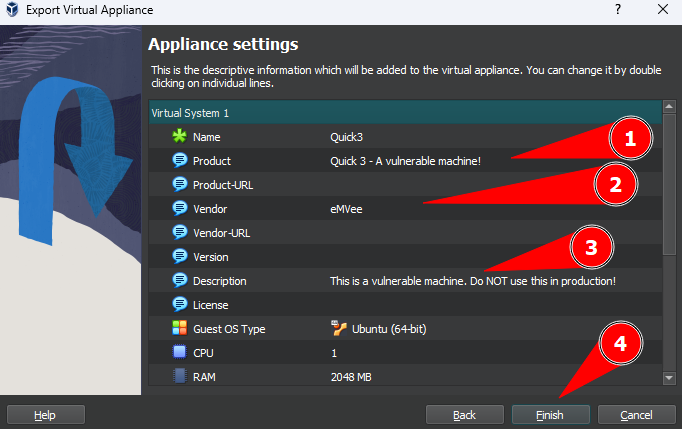Click the question mark help button in title bar
Viewport: 682px width, 429px height.
tap(615, 10)
